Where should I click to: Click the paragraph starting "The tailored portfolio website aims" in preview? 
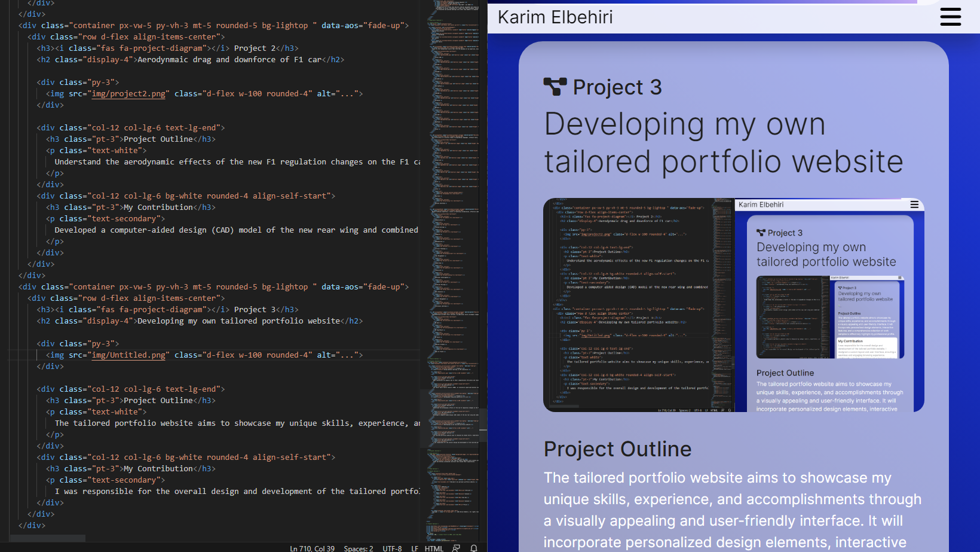(x=732, y=510)
